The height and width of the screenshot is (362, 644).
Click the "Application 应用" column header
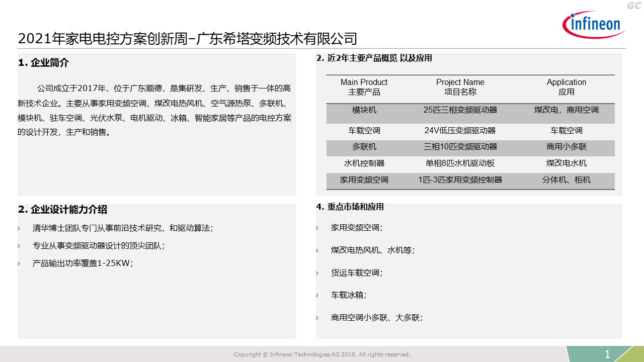click(567, 87)
